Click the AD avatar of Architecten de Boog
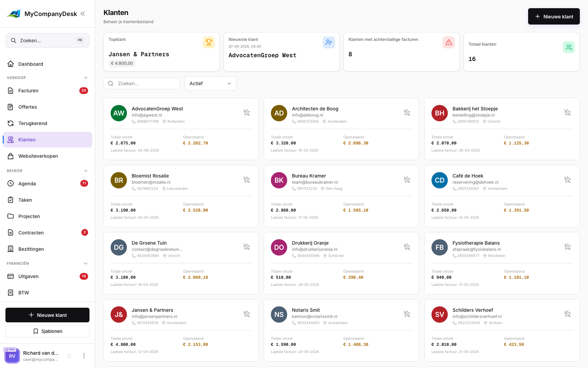Image resolution: width=588 pixels, height=368 pixels. click(279, 113)
